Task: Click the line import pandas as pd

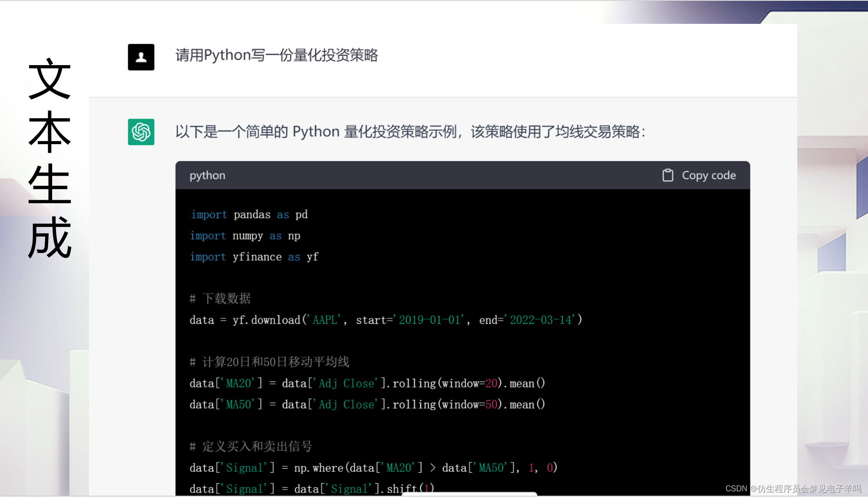Action: click(249, 214)
